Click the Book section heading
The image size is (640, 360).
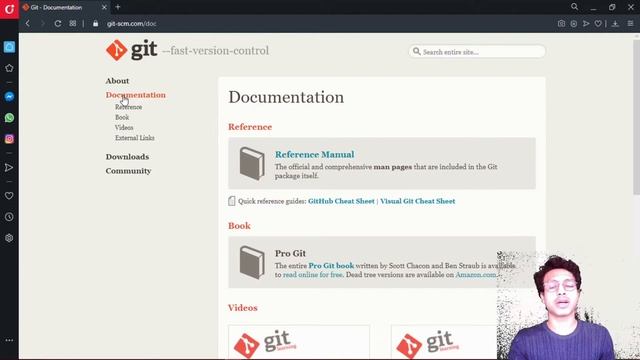point(239,226)
